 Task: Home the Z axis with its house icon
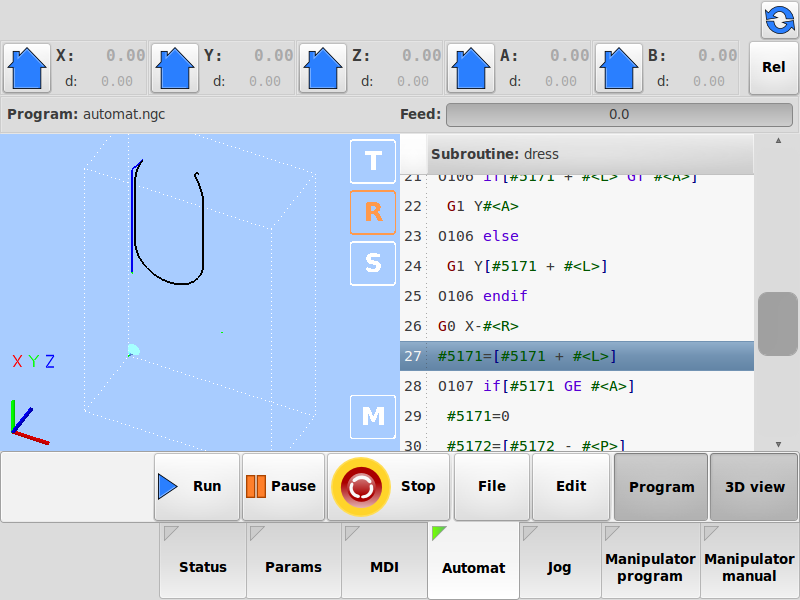point(323,68)
